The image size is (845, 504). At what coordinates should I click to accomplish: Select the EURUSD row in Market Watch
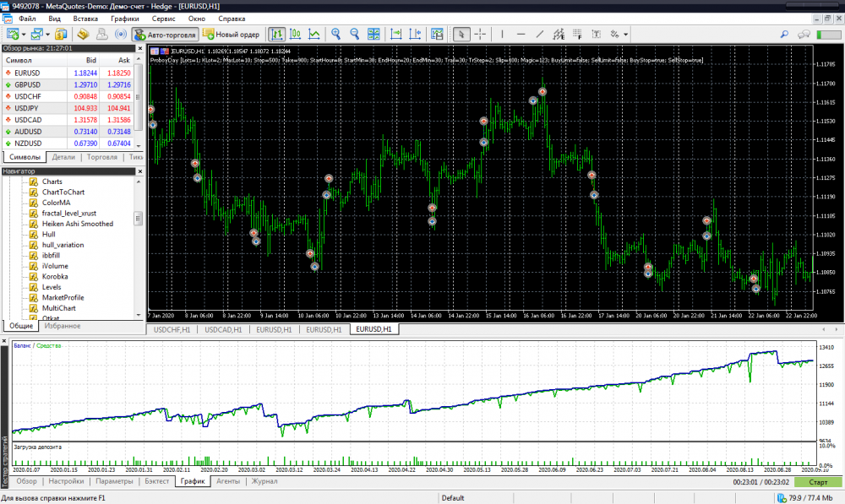pos(68,73)
